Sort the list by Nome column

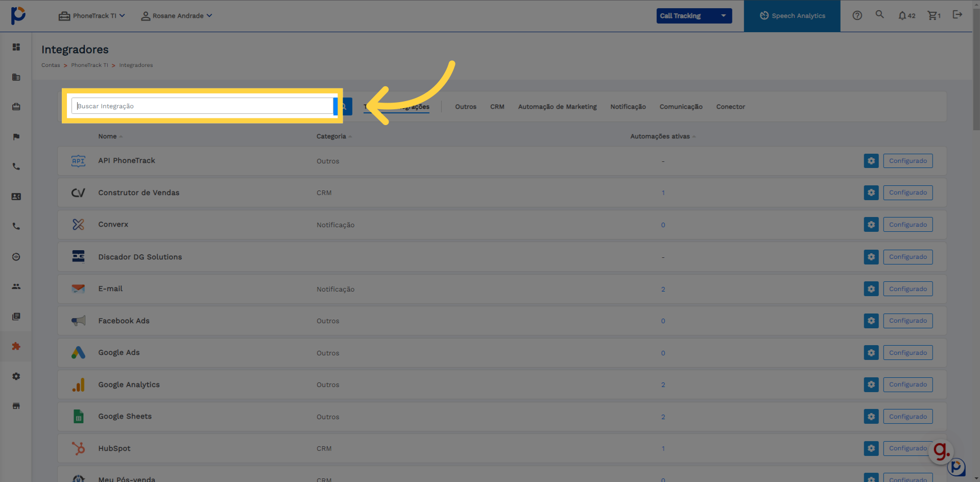[110, 136]
